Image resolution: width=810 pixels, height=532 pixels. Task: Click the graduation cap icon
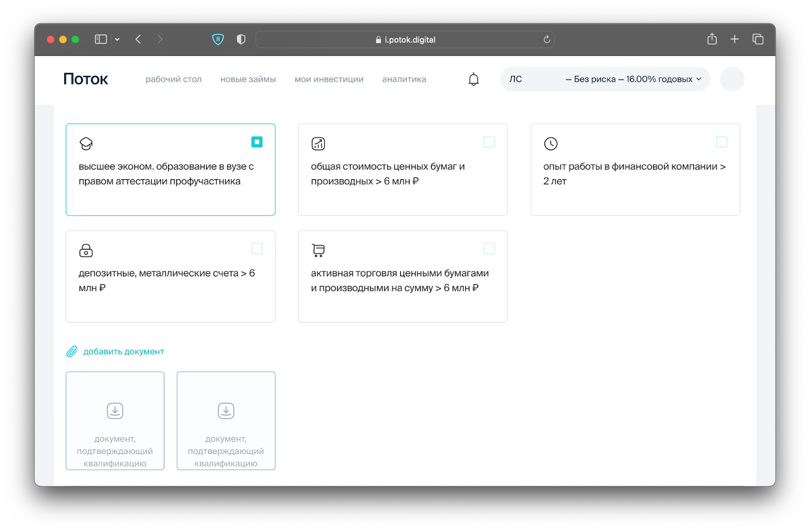tap(86, 144)
